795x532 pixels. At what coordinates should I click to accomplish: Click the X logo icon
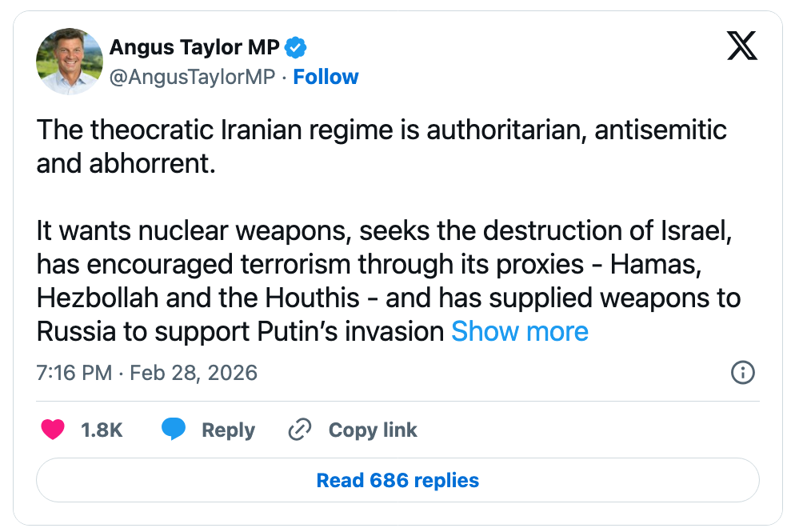coord(741,48)
